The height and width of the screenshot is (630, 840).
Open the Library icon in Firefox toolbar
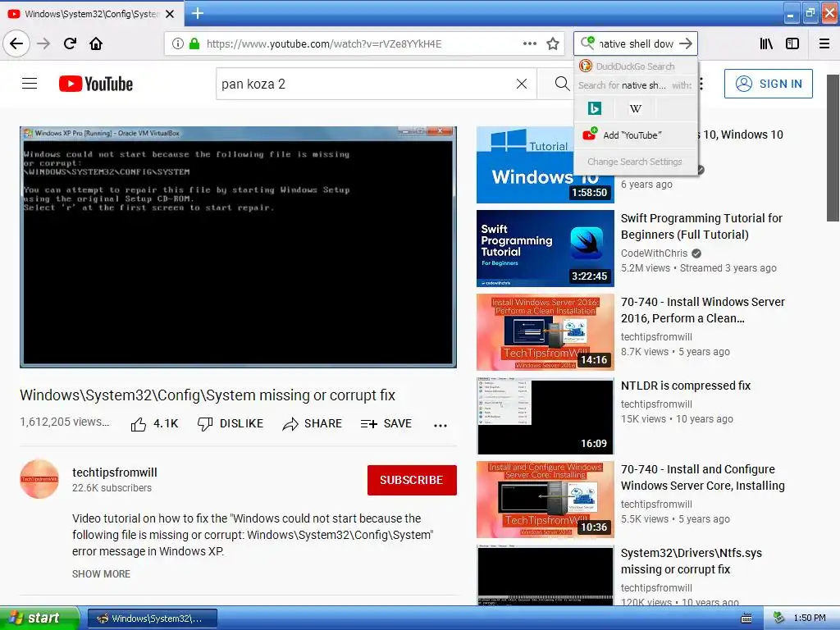[766, 43]
